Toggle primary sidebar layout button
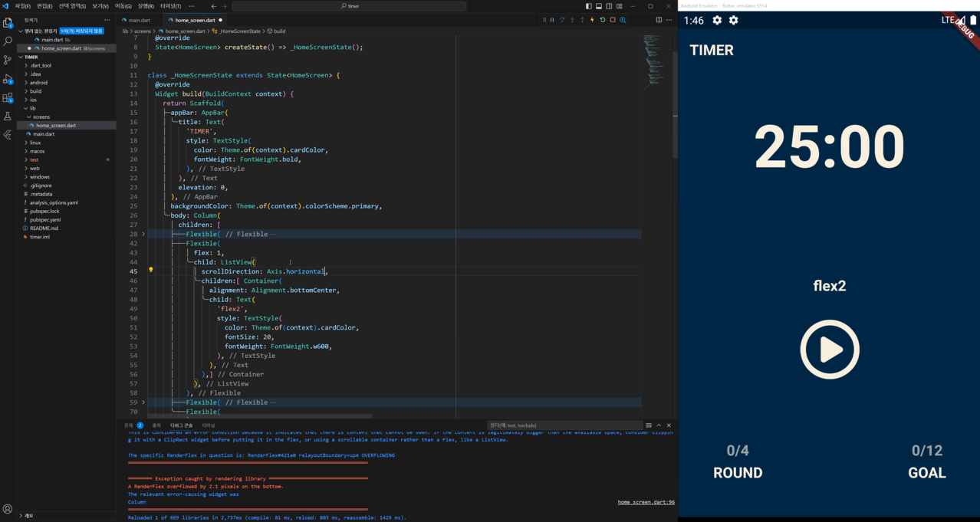Screen dimensions: 980x522 point(589,6)
